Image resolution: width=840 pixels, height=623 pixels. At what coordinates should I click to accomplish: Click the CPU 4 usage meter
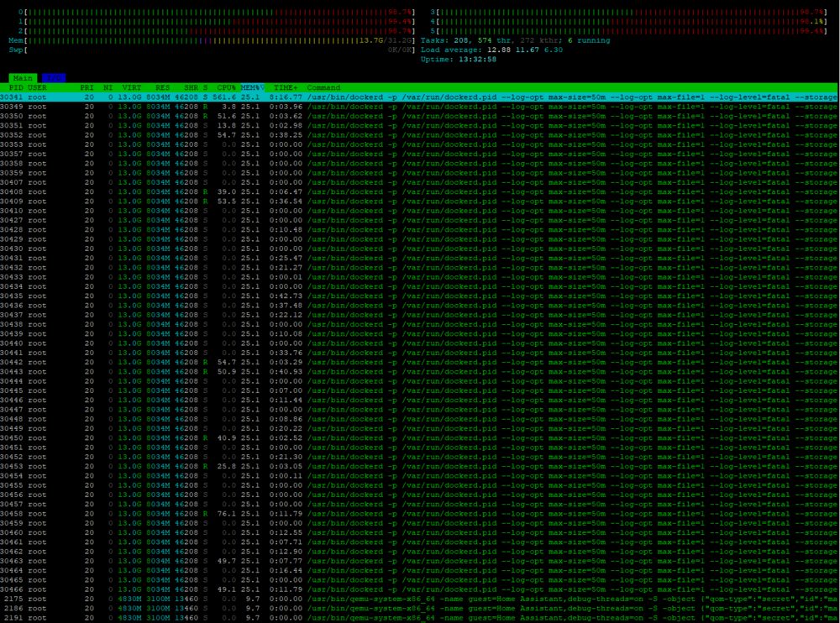point(629,22)
